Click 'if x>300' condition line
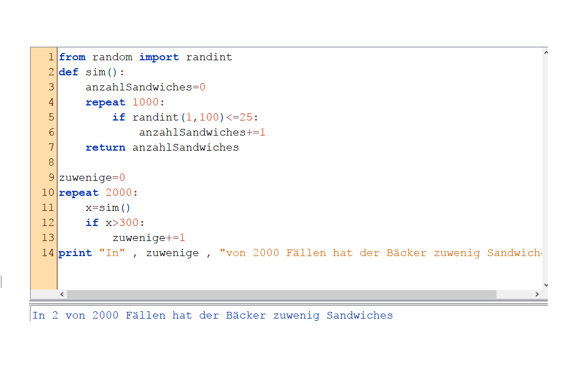 tap(114, 223)
